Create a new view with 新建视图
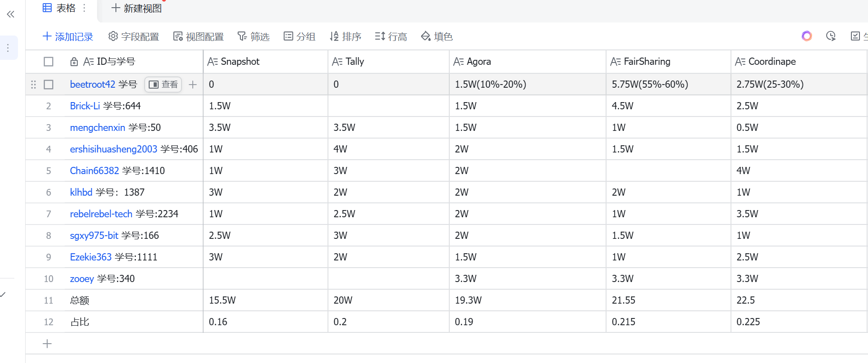Image resolution: width=868 pixels, height=363 pixels. [137, 8]
